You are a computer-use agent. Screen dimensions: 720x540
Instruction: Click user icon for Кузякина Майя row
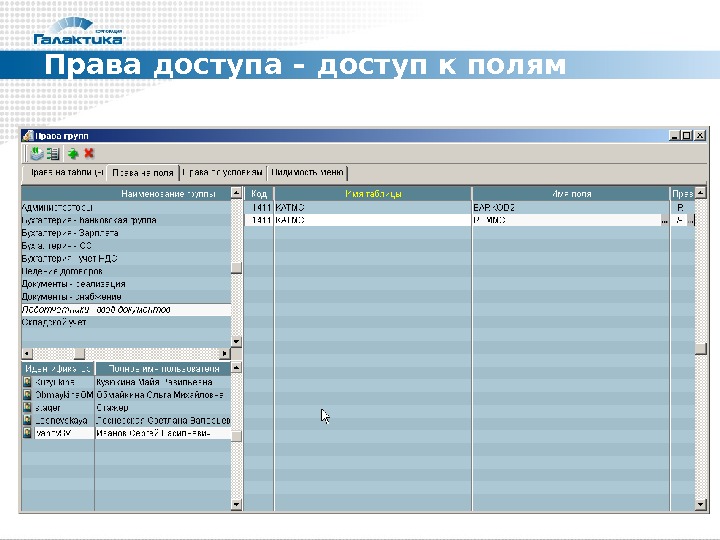point(28,382)
